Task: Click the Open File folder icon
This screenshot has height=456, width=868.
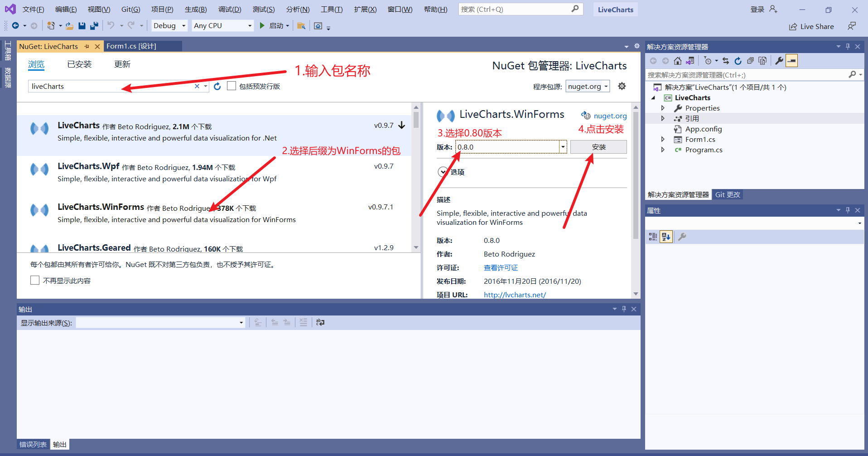Action: click(x=69, y=26)
